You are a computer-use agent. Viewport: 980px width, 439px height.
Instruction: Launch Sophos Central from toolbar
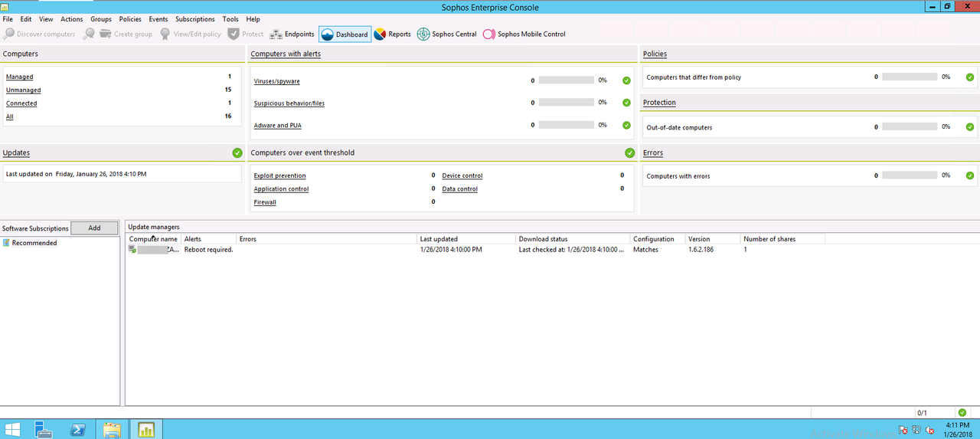[x=447, y=34]
